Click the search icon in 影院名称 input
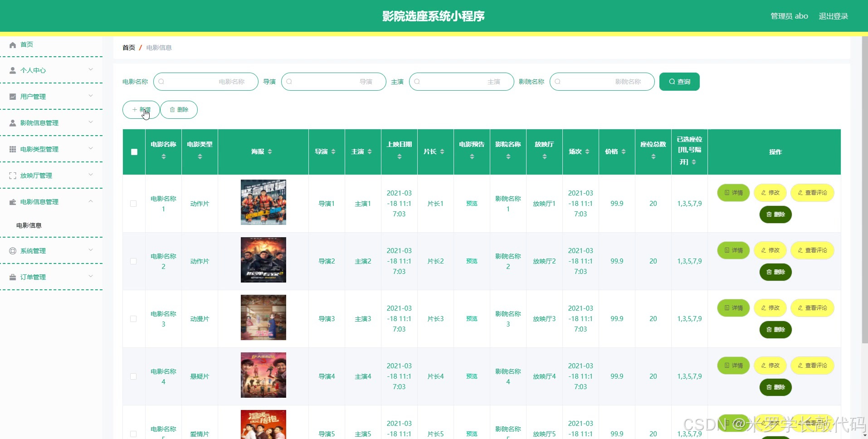 click(557, 82)
